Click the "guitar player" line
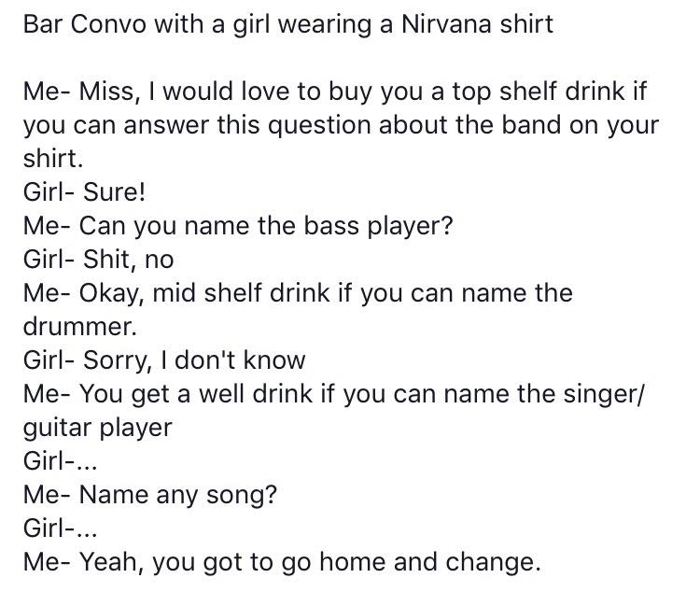 tap(97, 429)
